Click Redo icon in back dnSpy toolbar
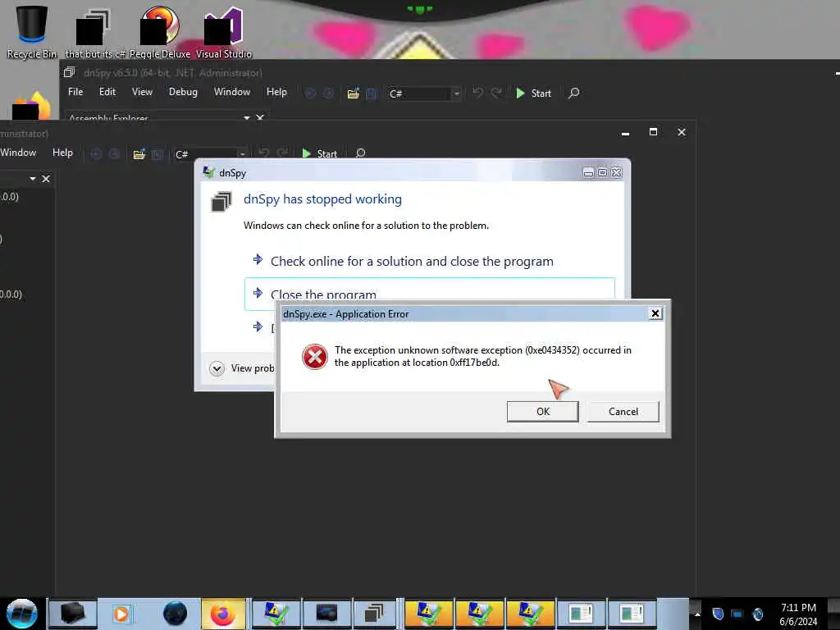This screenshot has height=630, width=840. point(496,94)
